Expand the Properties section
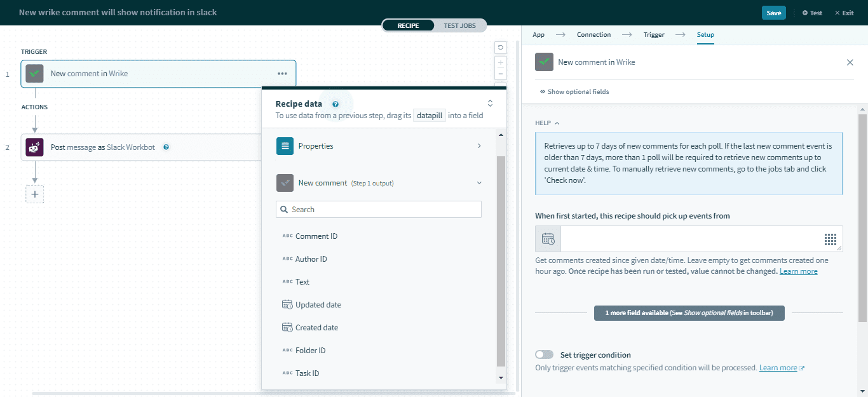The image size is (868, 397). click(x=478, y=146)
